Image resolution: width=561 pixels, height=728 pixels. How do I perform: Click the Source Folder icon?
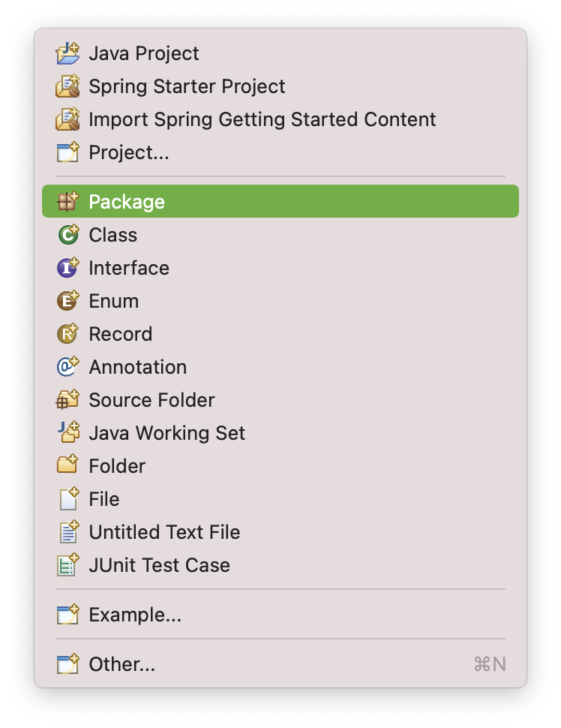pyautogui.click(x=67, y=400)
